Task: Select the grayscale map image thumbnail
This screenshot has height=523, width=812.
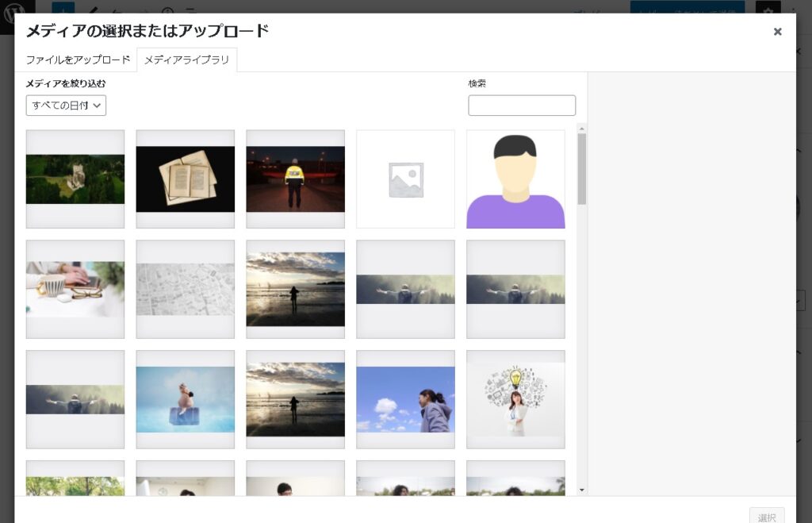Action: click(186, 289)
